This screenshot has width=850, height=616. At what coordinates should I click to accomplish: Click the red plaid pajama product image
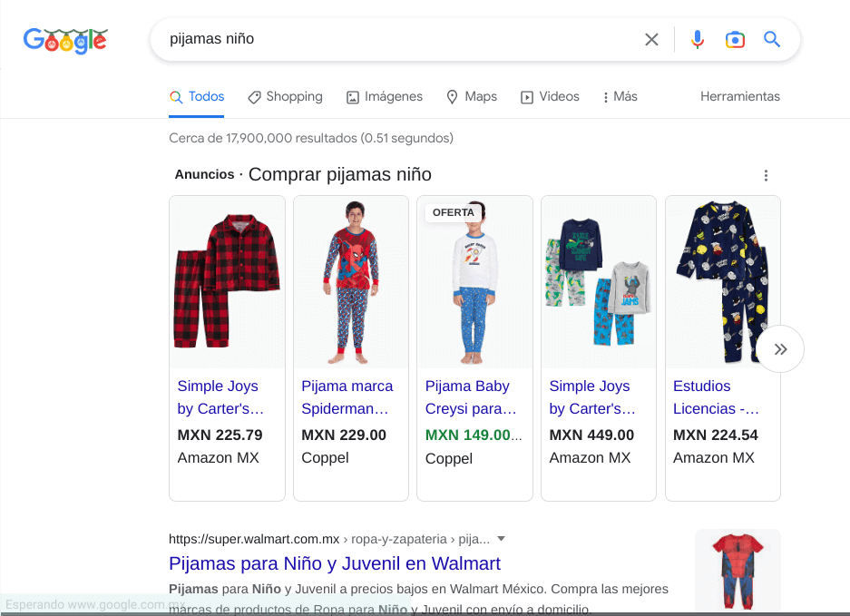tap(227, 281)
